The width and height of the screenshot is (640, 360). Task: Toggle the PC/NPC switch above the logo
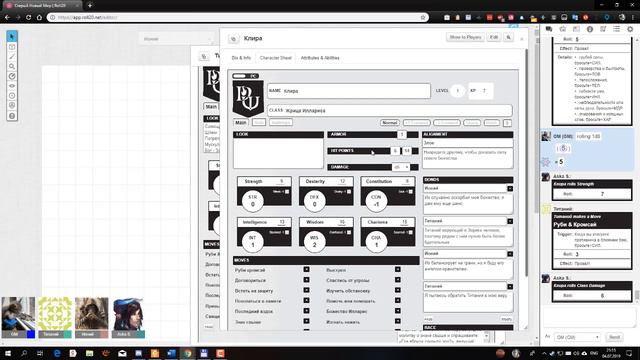[245, 76]
